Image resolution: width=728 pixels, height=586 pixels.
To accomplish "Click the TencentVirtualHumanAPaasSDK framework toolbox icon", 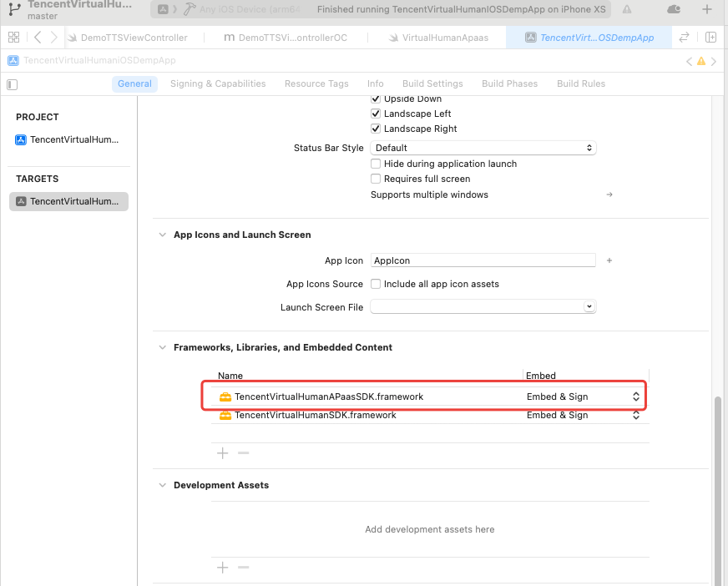I will point(225,397).
